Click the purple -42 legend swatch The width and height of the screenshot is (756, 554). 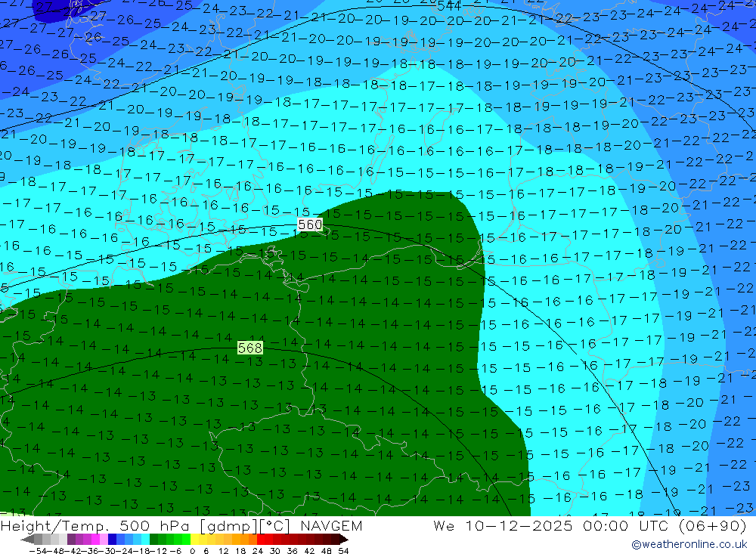(71, 540)
